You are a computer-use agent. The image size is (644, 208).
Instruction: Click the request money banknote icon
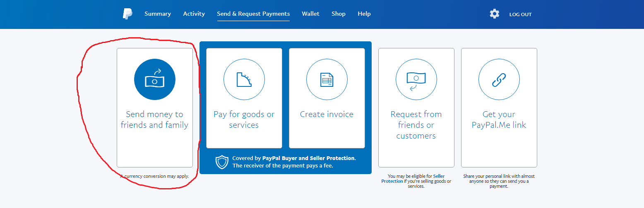[x=416, y=79]
